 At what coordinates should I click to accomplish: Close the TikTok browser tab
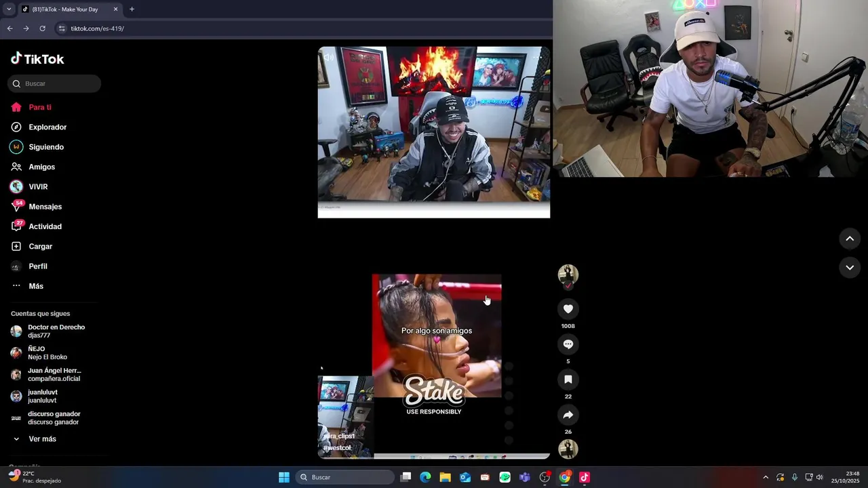(115, 9)
